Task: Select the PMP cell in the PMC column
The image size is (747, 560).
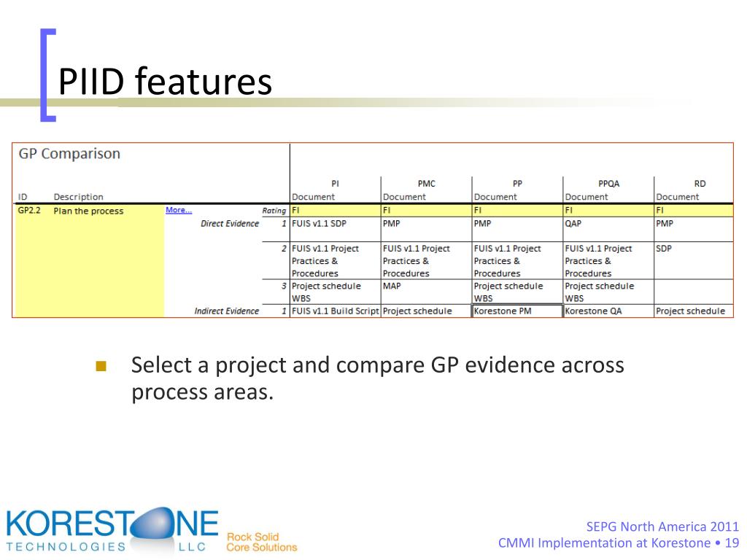Action: click(x=426, y=230)
